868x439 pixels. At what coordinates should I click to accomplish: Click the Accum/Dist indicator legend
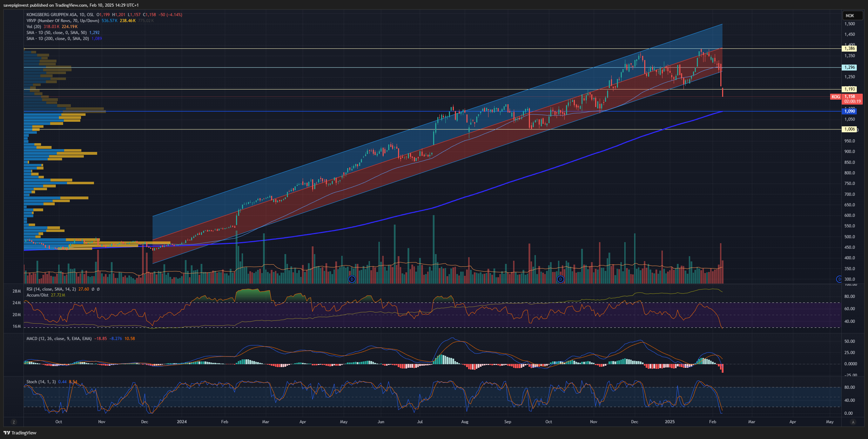click(x=38, y=295)
